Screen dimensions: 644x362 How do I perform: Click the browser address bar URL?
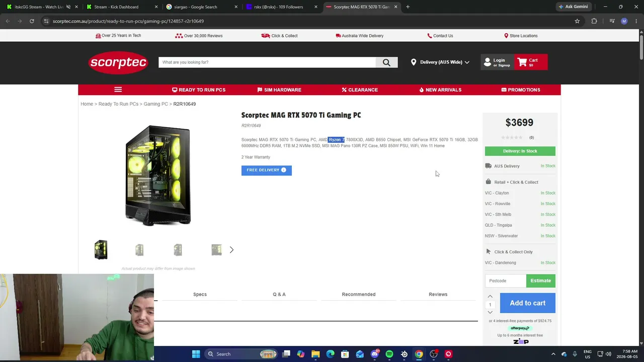click(128, 21)
